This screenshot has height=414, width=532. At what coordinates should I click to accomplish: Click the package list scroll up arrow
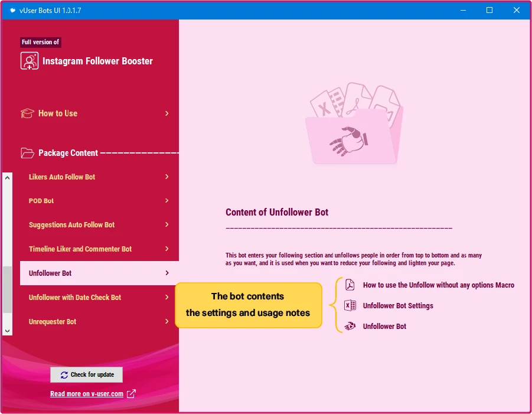(x=8, y=178)
